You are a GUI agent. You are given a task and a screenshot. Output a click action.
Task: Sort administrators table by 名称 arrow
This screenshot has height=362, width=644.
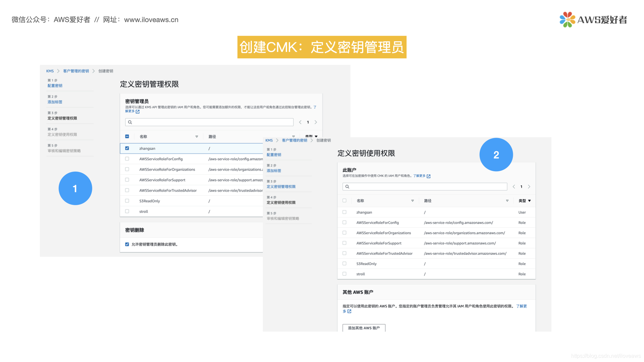coord(197,137)
